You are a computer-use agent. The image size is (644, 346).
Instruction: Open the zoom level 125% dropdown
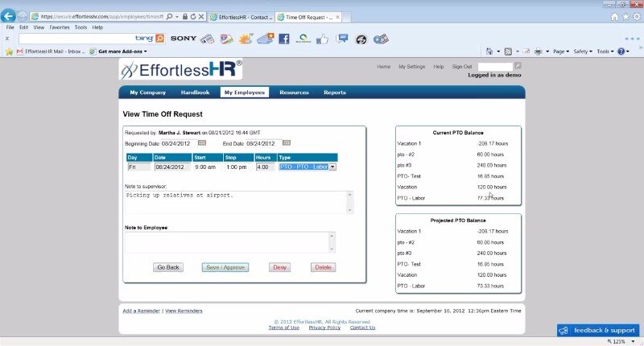pos(624,341)
